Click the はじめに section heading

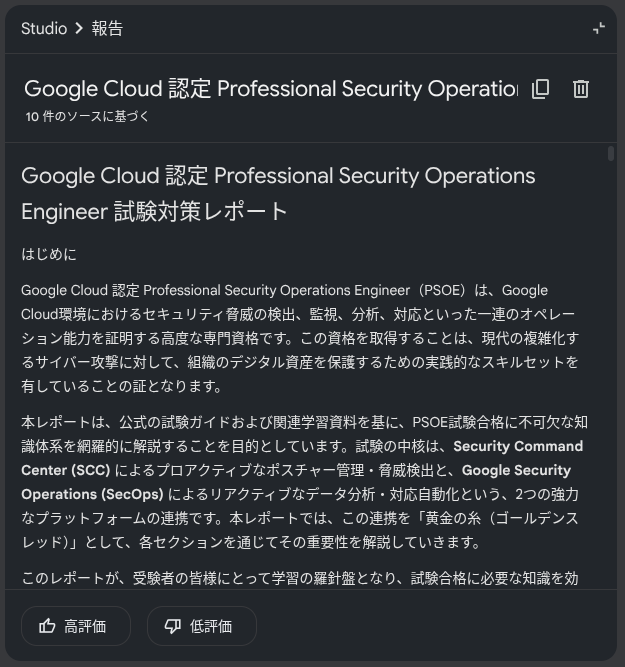coord(49,254)
